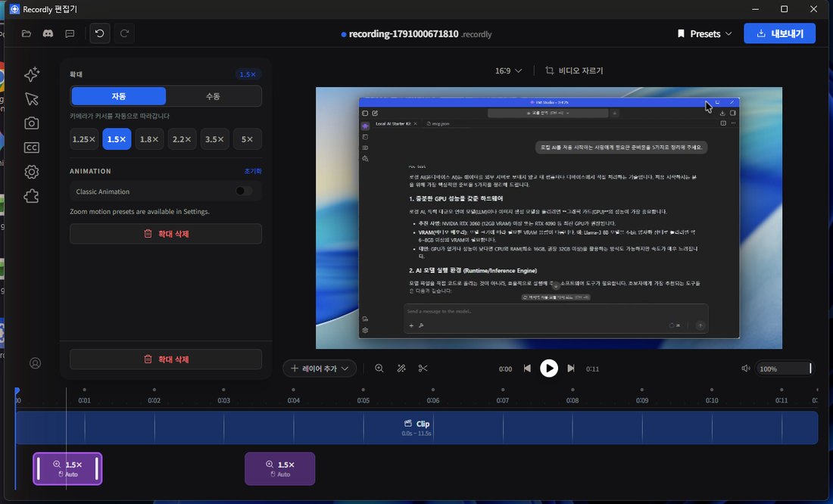Play the recording preview
833x504 pixels.
pos(549,368)
